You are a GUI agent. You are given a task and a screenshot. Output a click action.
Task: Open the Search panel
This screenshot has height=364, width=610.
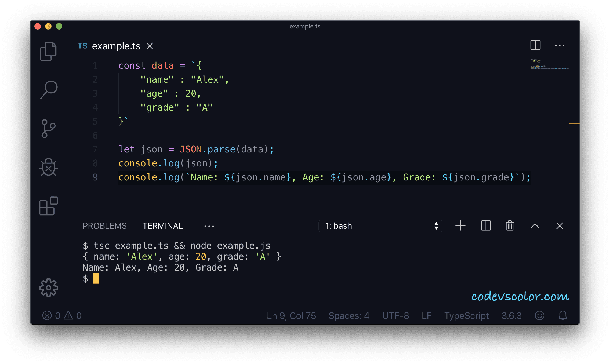(49, 90)
